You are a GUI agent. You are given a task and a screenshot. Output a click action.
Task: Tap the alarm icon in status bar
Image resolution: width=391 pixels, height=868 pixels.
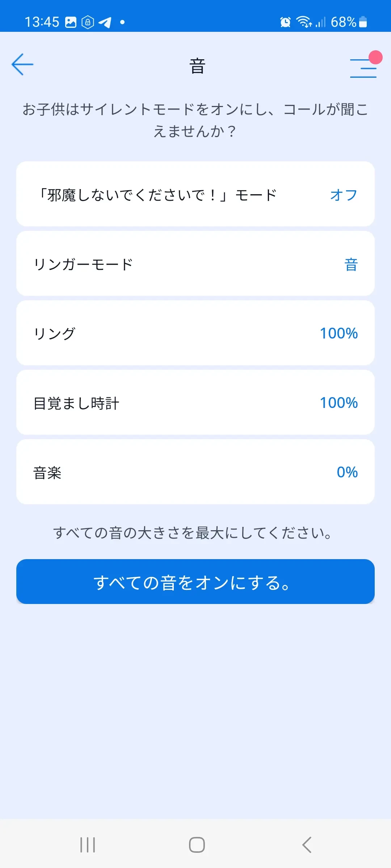click(285, 22)
